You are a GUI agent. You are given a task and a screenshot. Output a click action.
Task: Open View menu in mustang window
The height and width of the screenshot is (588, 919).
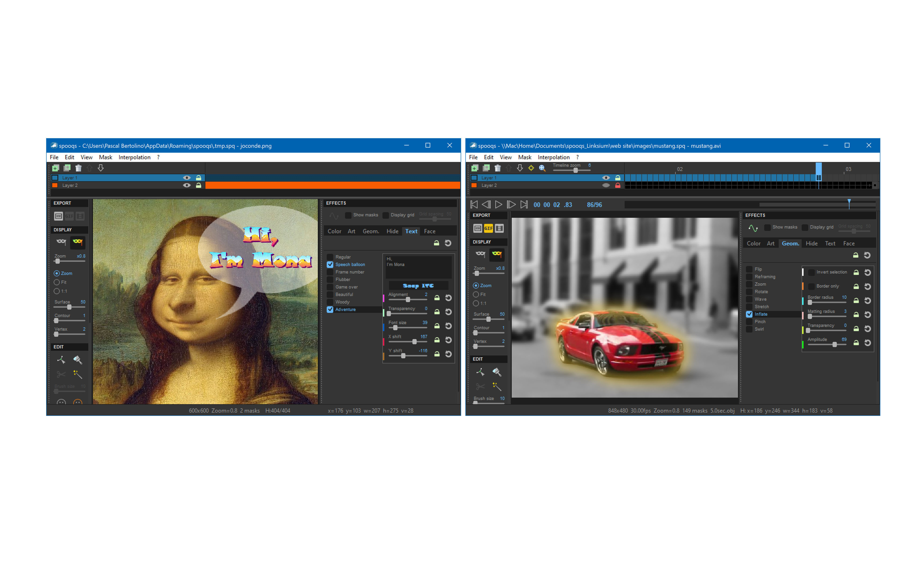tap(505, 157)
